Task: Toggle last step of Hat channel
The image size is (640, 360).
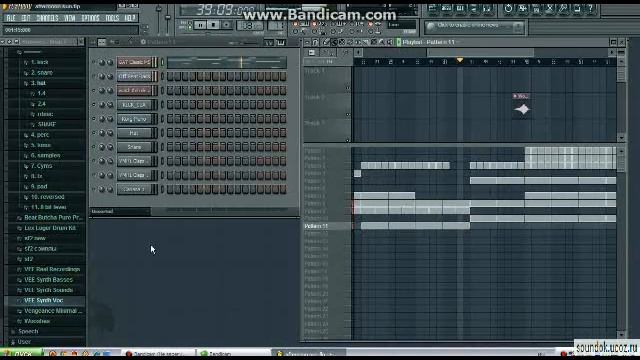Action: tap(283, 133)
